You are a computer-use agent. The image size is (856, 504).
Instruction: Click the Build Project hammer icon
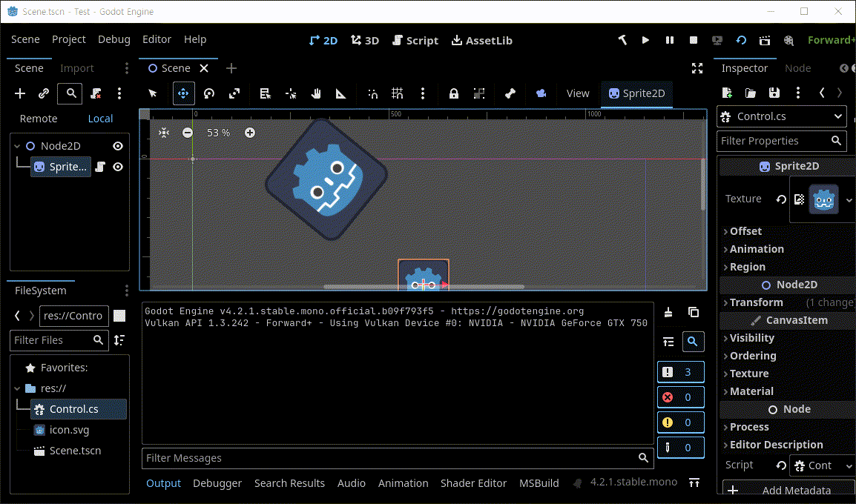point(622,40)
